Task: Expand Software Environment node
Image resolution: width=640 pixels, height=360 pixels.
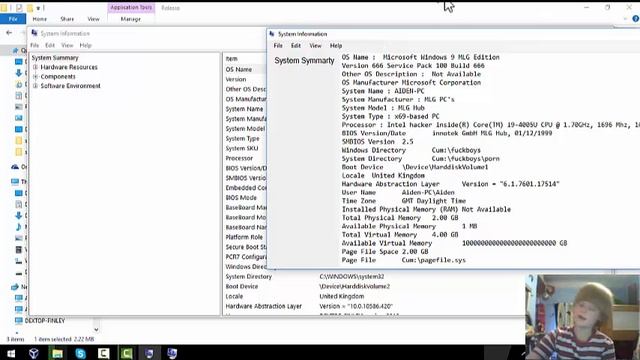Action: pyautogui.click(x=36, y=86)
